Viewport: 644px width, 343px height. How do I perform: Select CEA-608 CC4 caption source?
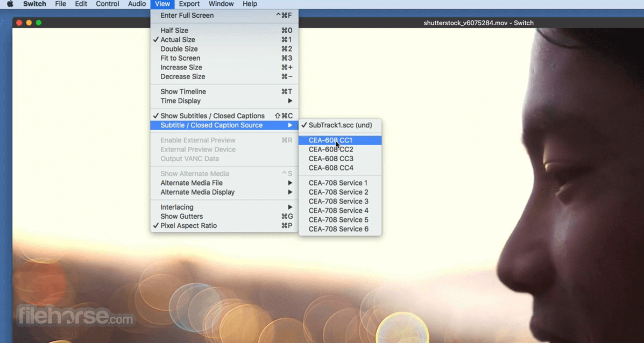click(x=340, y=168)
